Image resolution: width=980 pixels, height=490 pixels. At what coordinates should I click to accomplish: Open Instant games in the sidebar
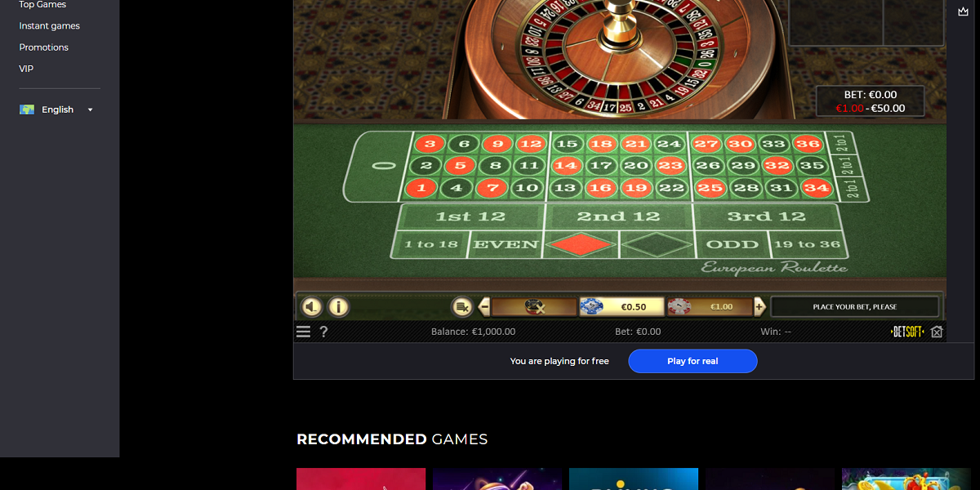pyautogui.click(x=49, y=26)
